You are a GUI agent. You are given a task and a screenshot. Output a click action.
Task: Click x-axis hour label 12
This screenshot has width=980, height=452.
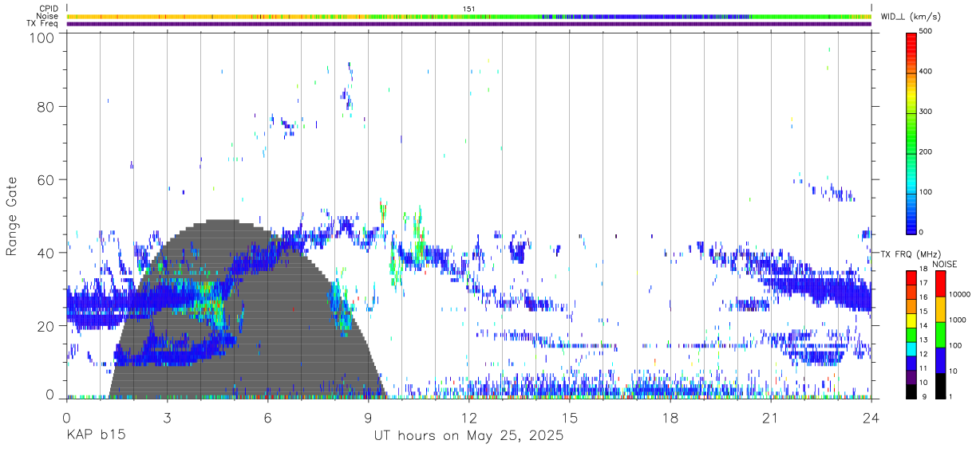click(469, 418)
